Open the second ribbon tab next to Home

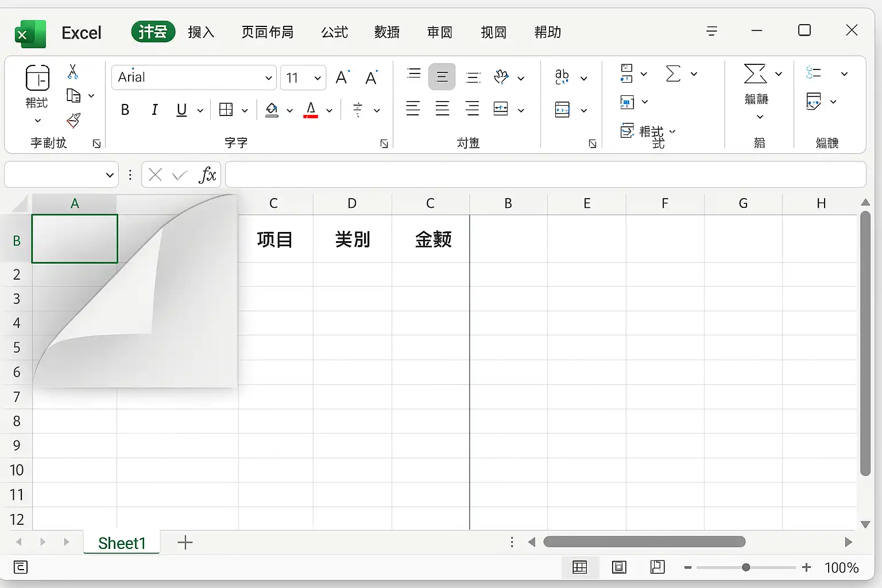tap(201, 32)
